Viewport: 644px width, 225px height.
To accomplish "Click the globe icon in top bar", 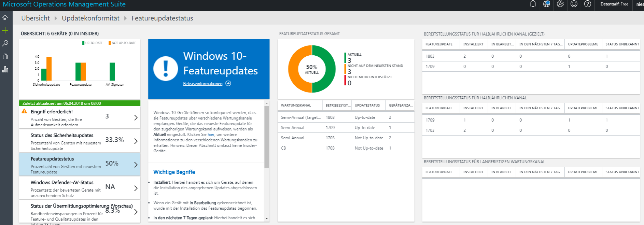I will tap(546, 4).
